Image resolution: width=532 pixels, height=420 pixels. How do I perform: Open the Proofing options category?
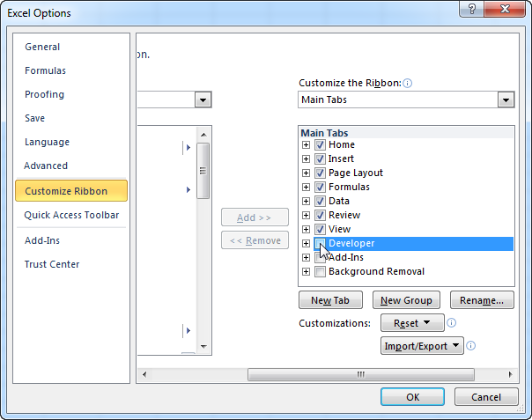point(44,94)
